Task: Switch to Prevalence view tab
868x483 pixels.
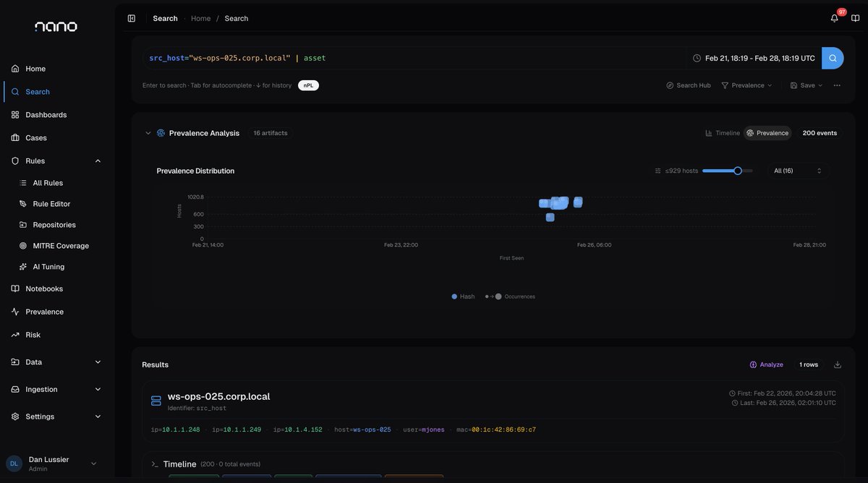Action: click(x=767, y=133)
